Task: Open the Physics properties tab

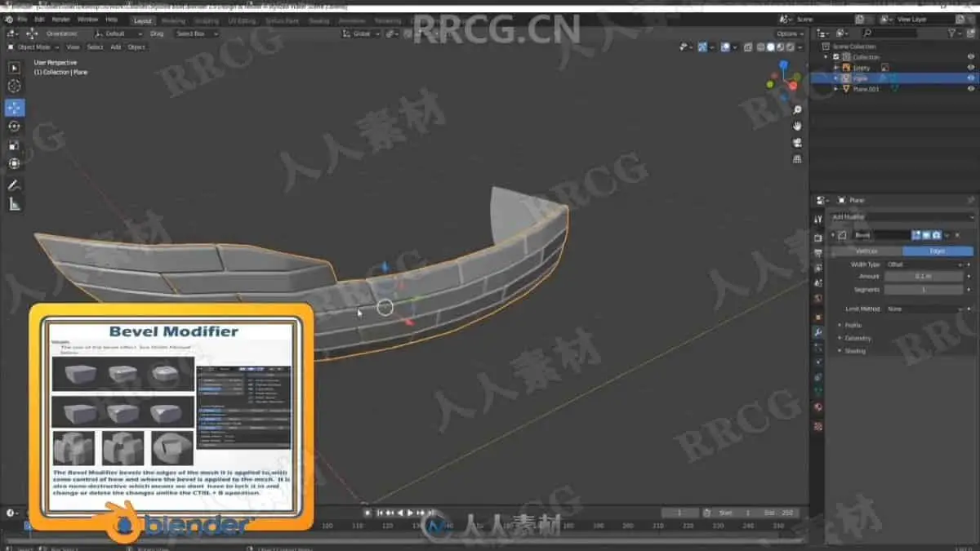Action: (x=817, y=362)
